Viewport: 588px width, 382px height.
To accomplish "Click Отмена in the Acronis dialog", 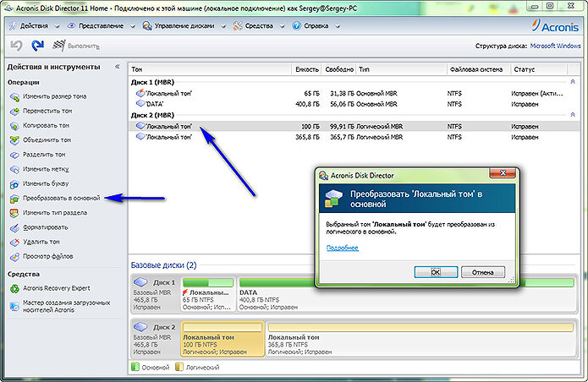I will tap(483, 272).
